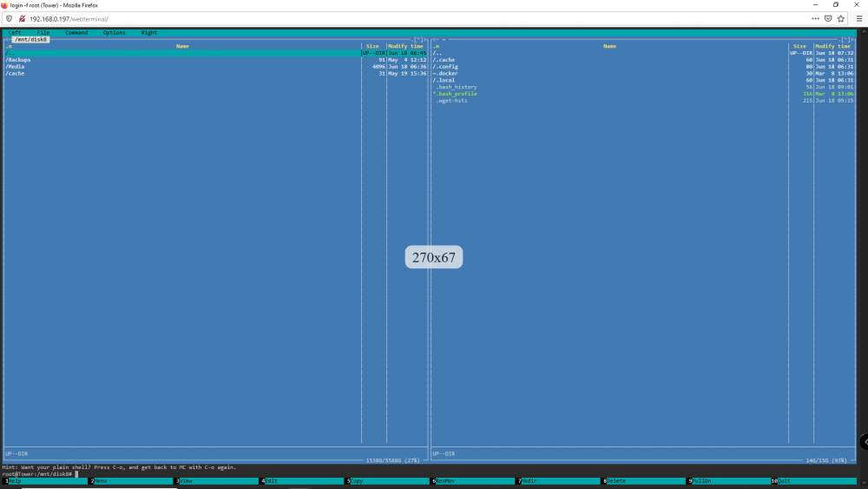Click the Firefox address bar URL
The height and width of the screenshot is (489, 868).
[69, 19]
